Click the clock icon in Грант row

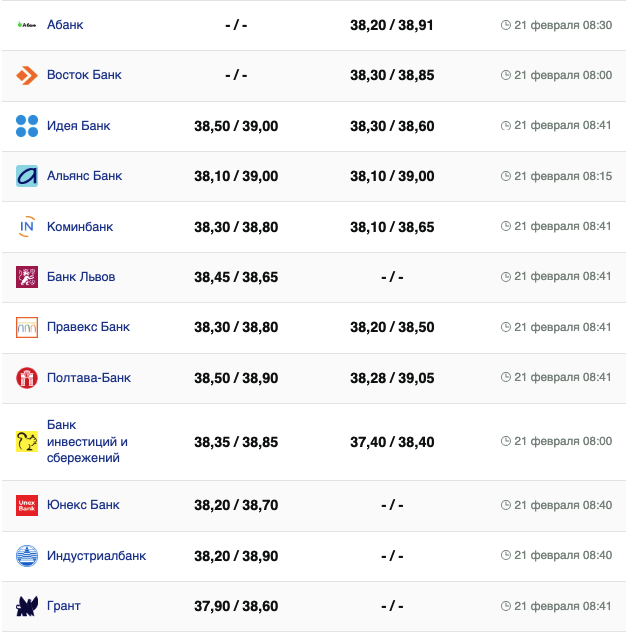click(x=505, y=606)
